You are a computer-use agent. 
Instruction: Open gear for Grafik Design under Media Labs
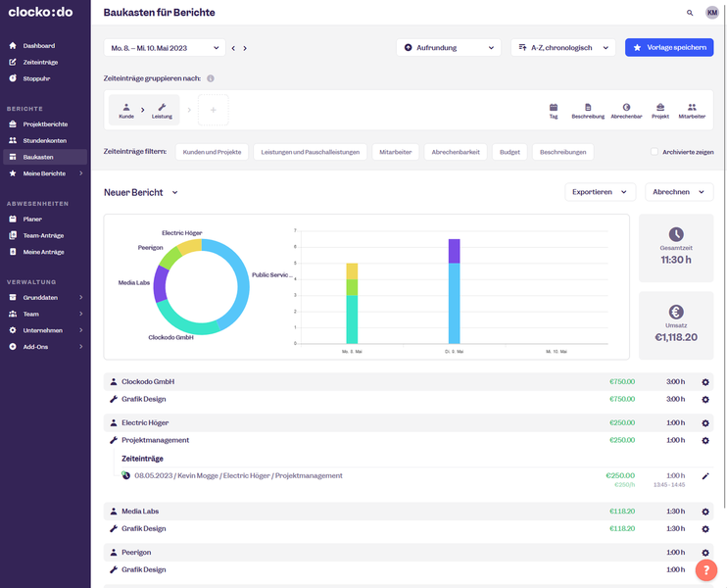705,529
